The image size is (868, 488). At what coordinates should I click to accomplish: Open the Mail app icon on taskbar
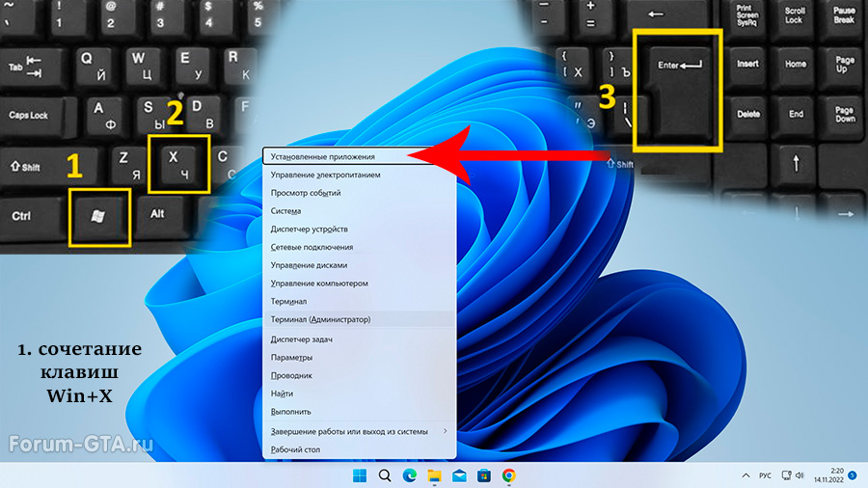[x=459, y=475]
